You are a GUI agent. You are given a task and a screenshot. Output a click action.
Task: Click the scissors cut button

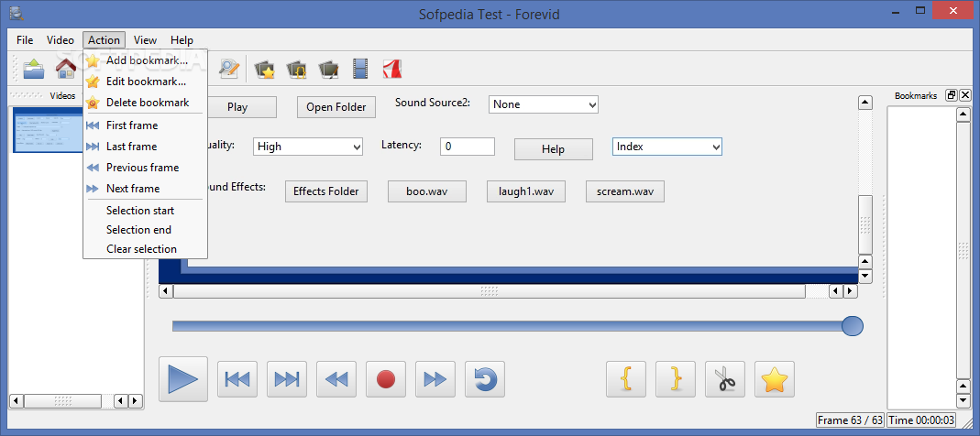(x=725, y=379)
